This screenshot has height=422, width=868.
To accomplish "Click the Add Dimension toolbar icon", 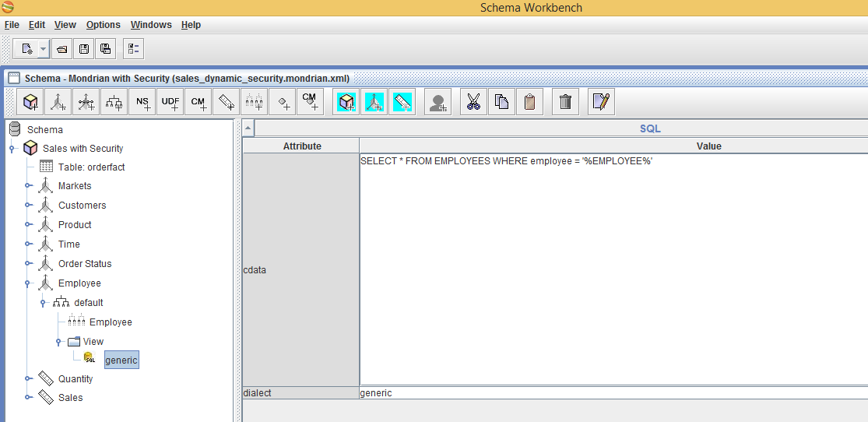I will point(58,102).
